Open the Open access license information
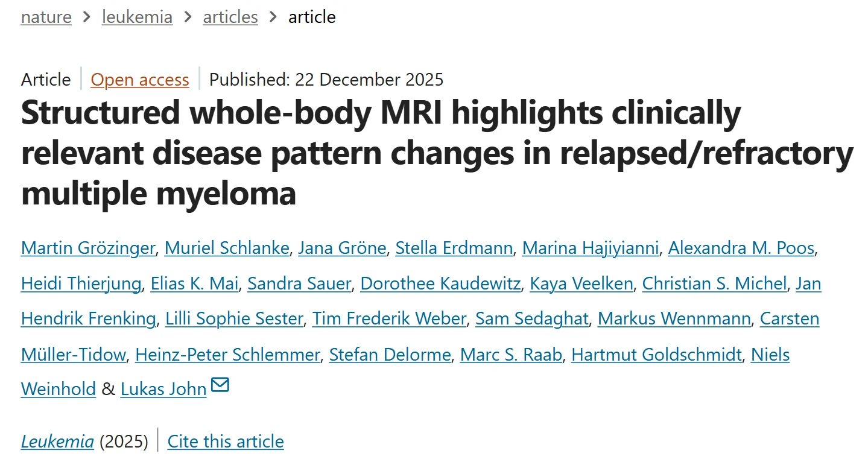 [x=139, y=79]
